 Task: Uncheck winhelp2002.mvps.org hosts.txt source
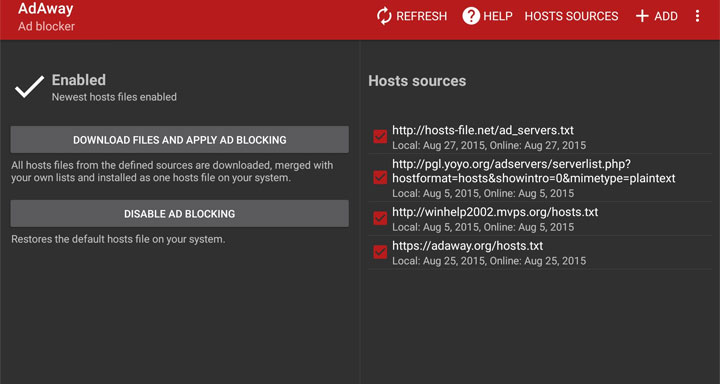[x=380, y=218]
